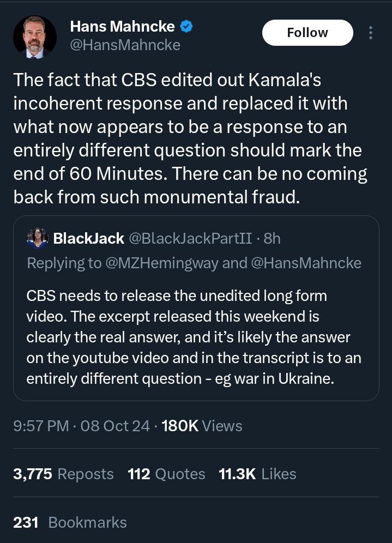392x543 pixels.
Task: Open the 8h timestamp of quoted post
Action: [272, 238]
